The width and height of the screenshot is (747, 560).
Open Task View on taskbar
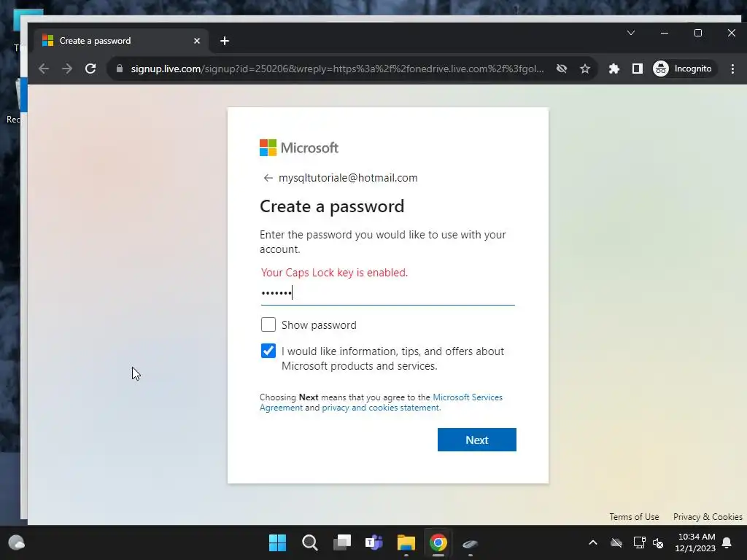click(342, 542)
